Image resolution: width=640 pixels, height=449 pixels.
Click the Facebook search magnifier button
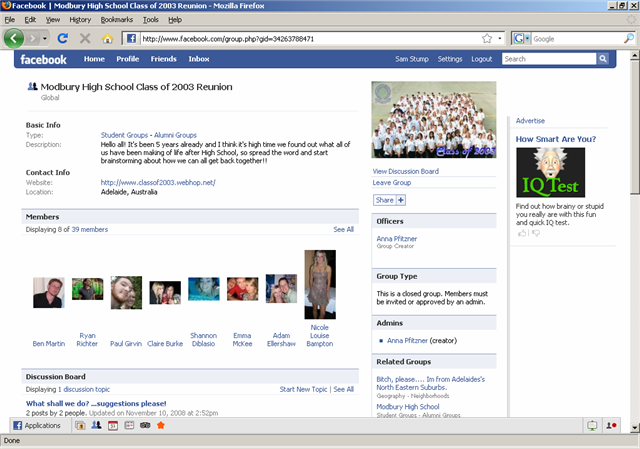603,59
